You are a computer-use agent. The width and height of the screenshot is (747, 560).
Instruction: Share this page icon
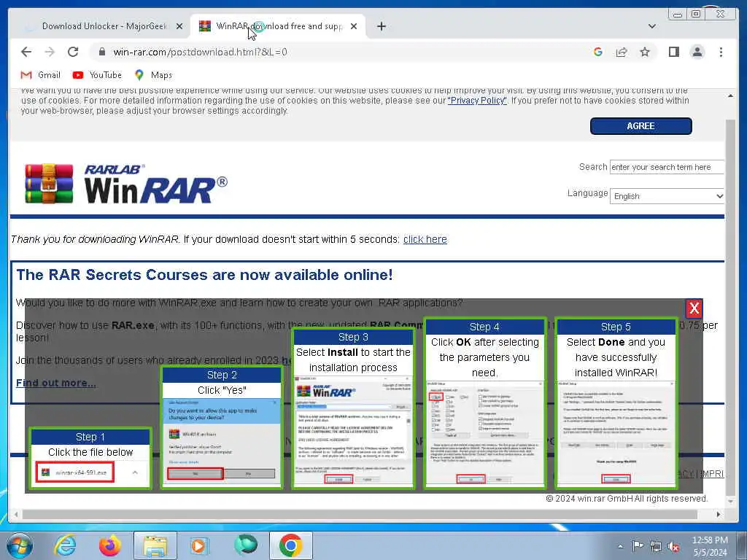(x=622, y=52)
